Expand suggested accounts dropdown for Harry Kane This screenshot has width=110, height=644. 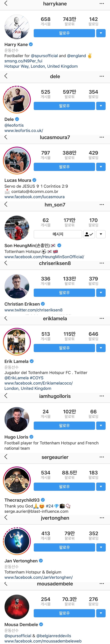pos(101,33)
